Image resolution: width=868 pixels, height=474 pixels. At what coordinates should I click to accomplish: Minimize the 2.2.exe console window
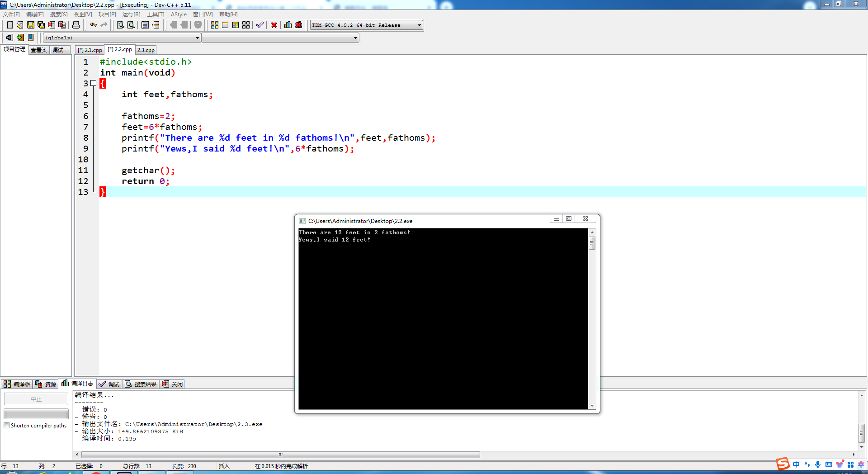[557, 219]
